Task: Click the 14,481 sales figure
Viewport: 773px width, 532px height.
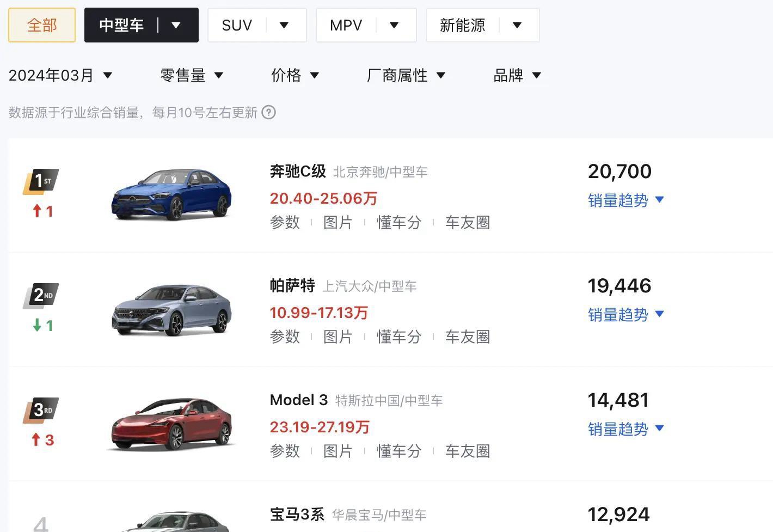Action: click(618, 400)
